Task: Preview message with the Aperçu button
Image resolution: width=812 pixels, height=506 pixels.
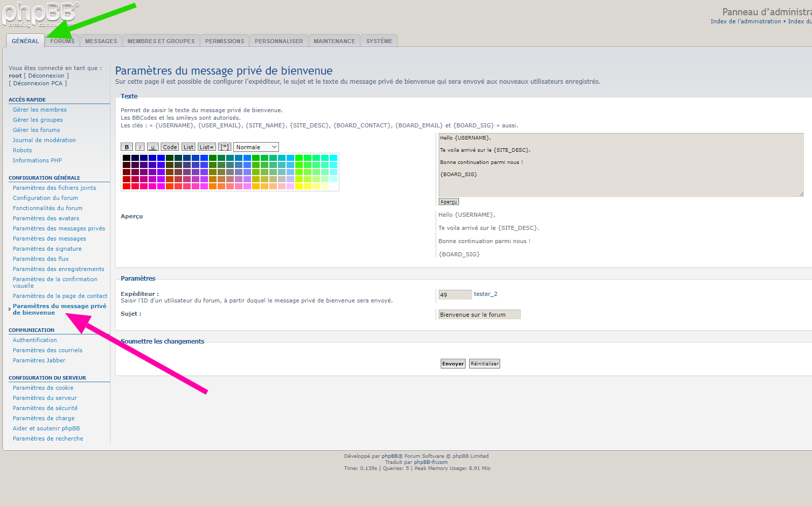Action: [448, 202]
